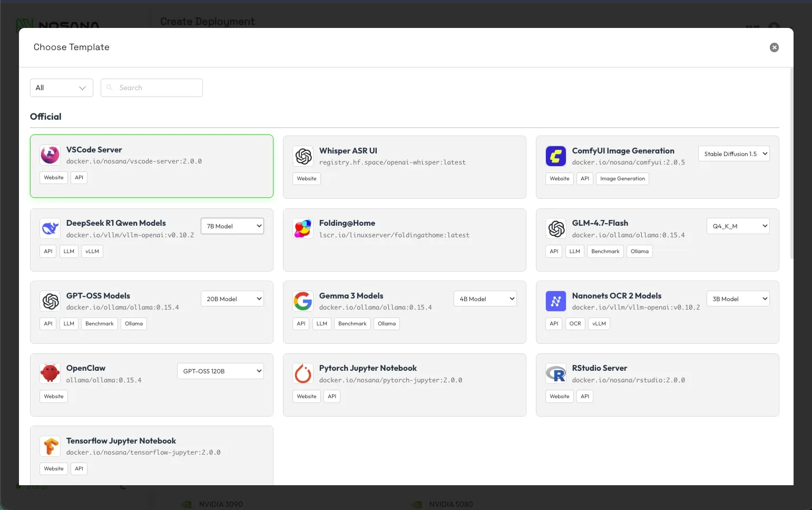The image size is (812, 510).
Task: Click the Nanonets OCR 2 Models icon
Action: 556,301
